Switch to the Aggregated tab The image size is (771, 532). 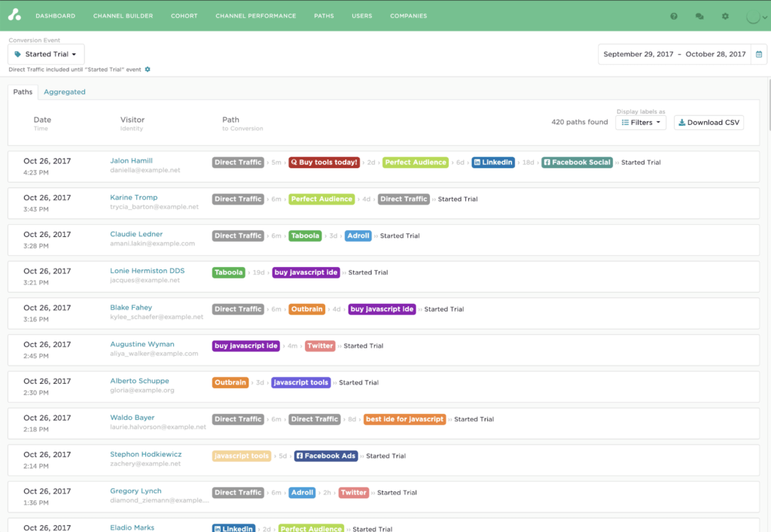tap(64, 91)
